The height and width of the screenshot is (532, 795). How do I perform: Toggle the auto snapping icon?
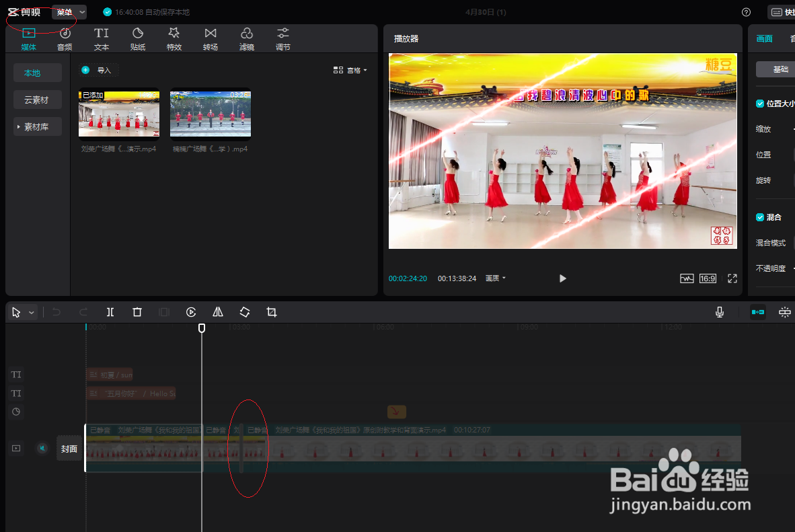(785, 312)
